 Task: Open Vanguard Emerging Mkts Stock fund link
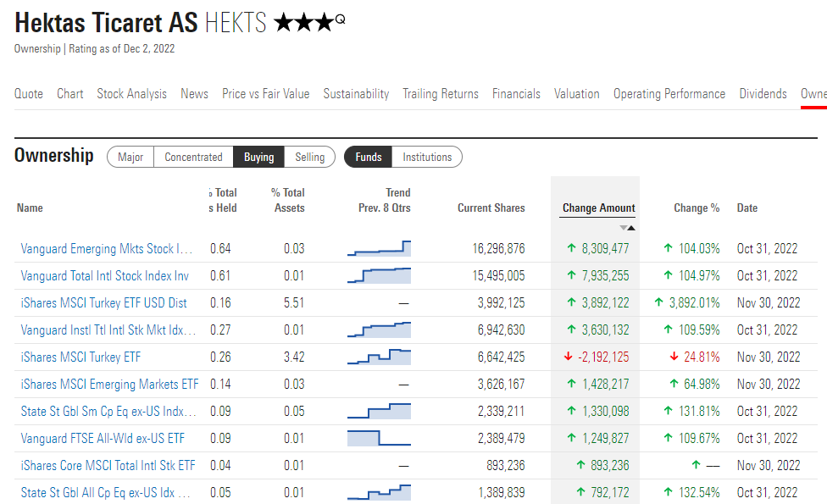(107, 248)
